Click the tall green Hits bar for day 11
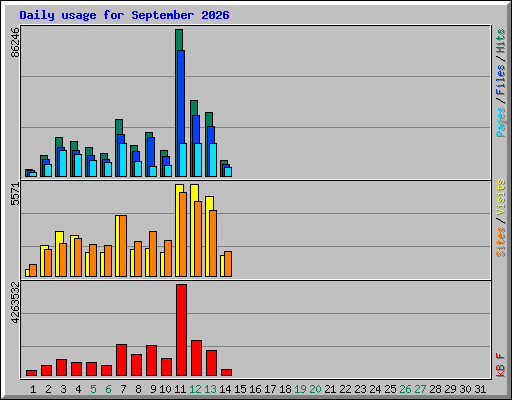512x400 pixels. pyautogui.click(x=179, y=39)
